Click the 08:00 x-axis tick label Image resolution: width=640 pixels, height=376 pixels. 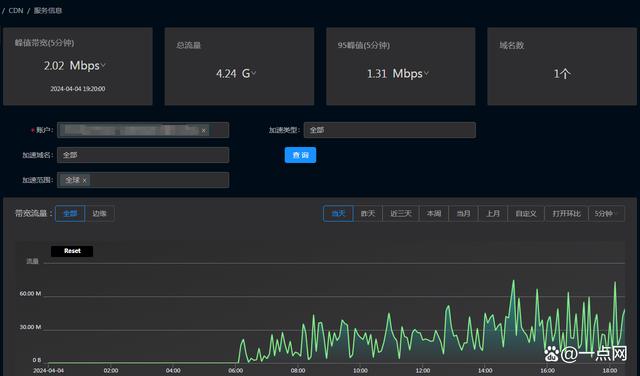(x=298, y=371)
